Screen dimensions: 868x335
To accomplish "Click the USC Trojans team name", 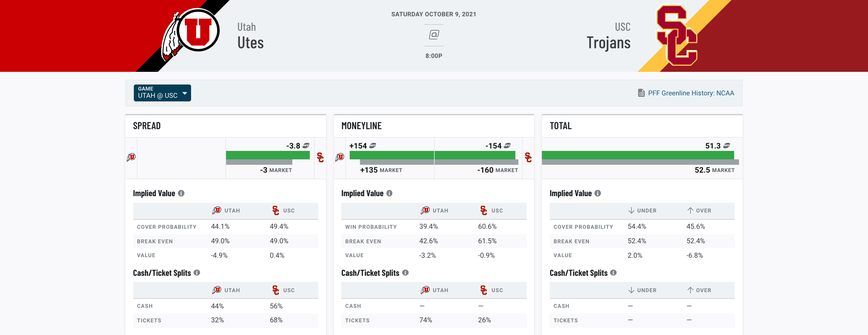I will click(609, 36).
